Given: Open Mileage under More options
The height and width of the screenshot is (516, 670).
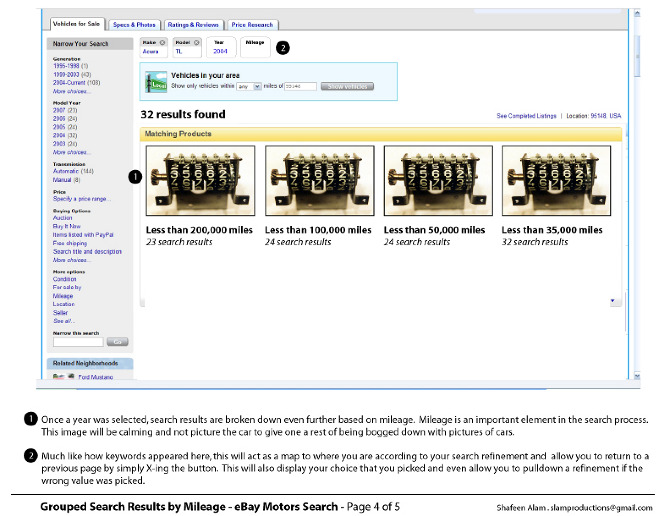Looking at the screenshot, I should (63, 296).
